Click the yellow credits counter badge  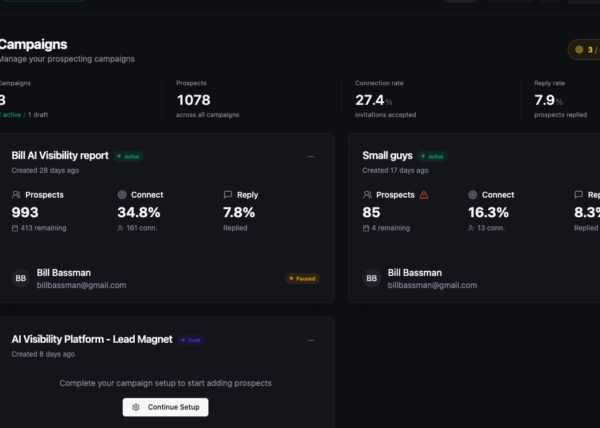585,50
